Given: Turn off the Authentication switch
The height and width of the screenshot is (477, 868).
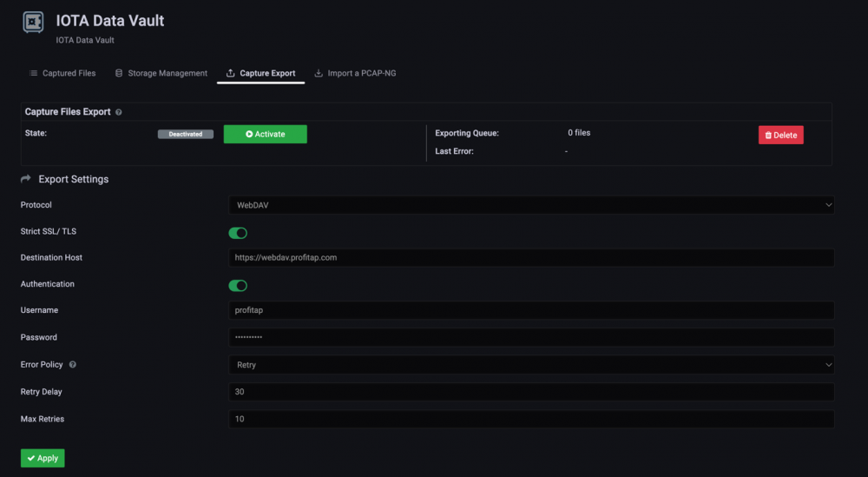Looking at the screenshot, I should click(x=238, y=285).
